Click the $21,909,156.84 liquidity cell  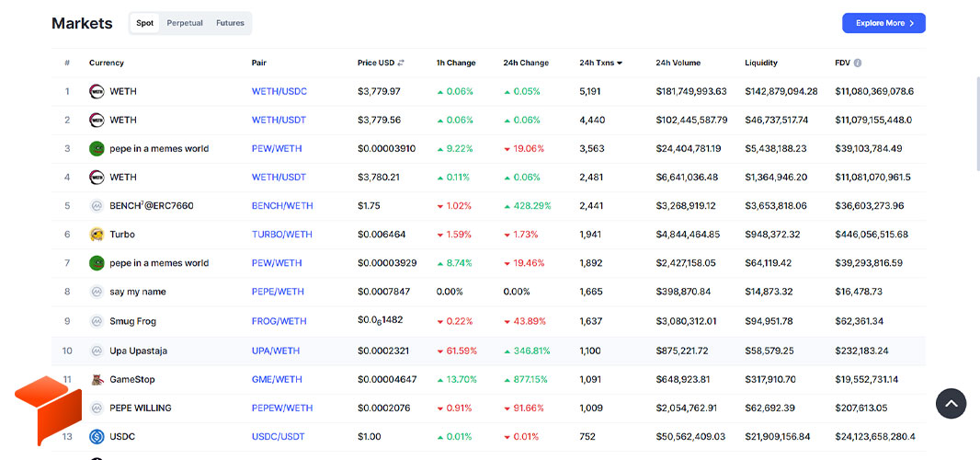click(778, 436)
